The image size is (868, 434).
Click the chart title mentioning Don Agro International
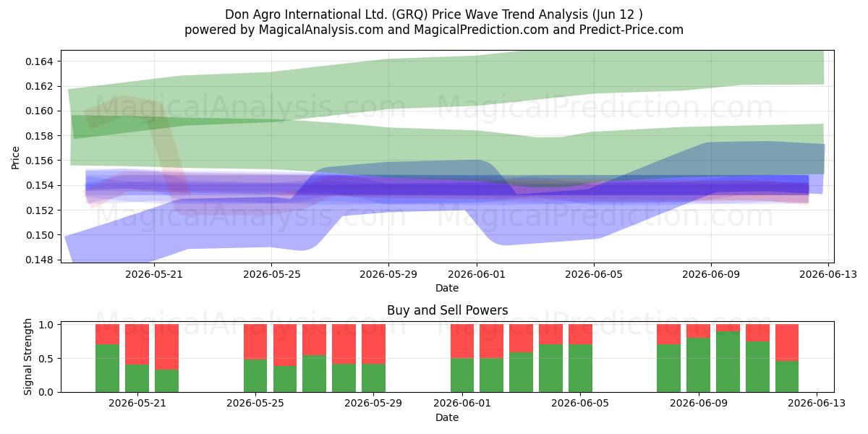434,14
